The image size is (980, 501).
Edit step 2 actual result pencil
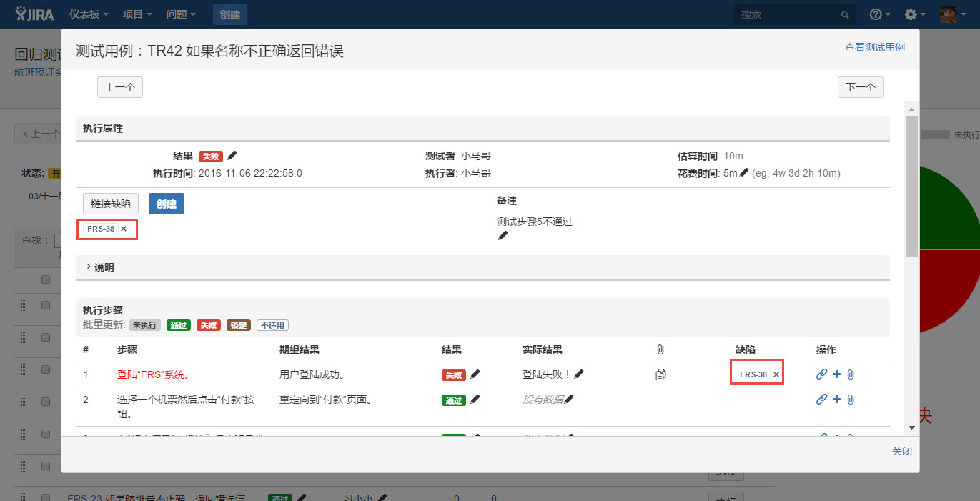click(569, 399)
